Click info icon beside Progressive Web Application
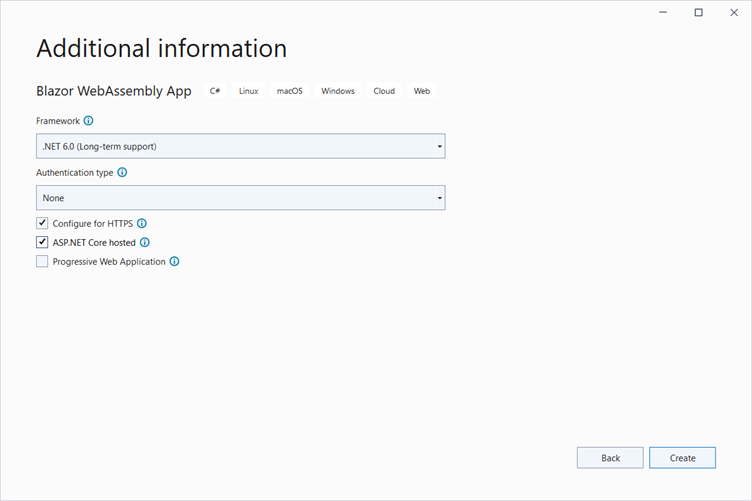 pyautogui.click(x=174, y=261)
